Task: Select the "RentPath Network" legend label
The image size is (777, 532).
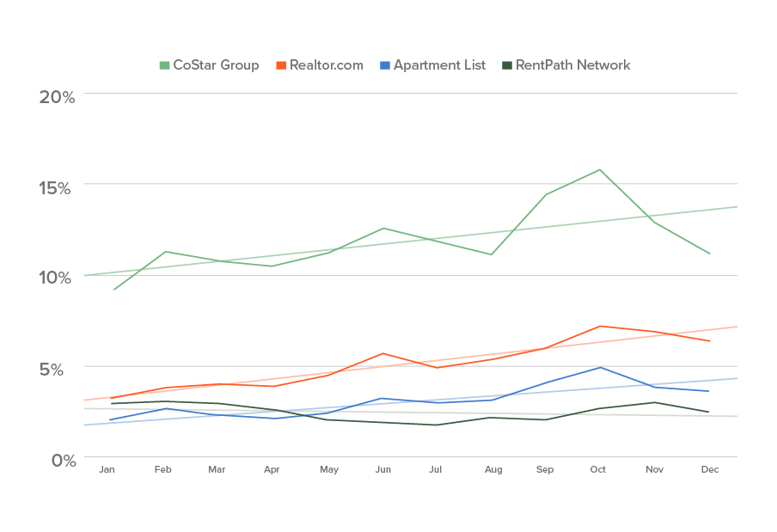Action: (x=572, y=65)
